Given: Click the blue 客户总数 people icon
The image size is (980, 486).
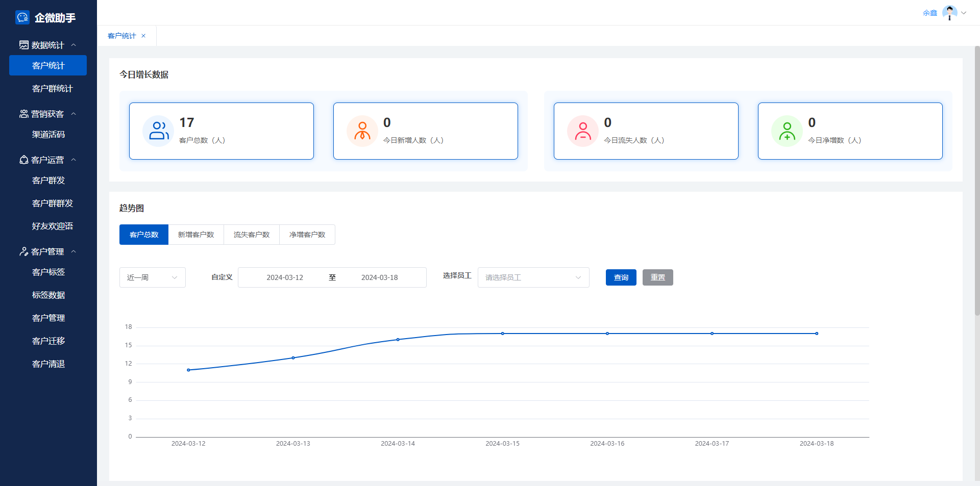Looking at the screenshot, I should click(158, 131).
